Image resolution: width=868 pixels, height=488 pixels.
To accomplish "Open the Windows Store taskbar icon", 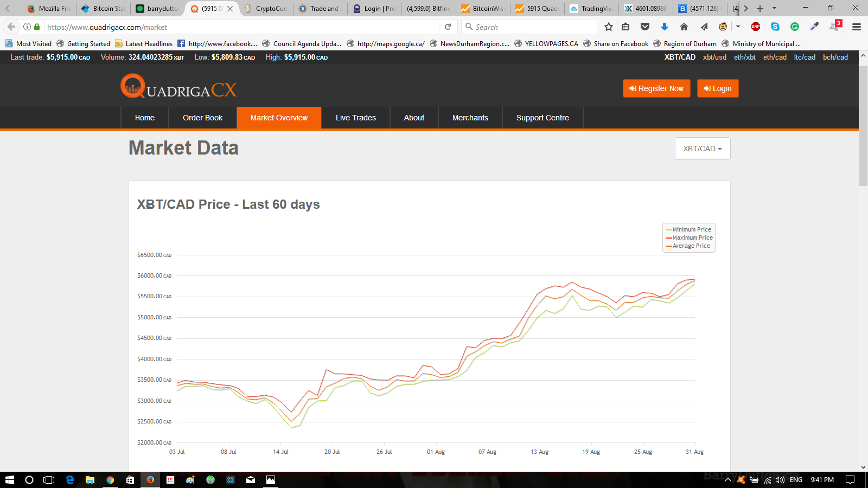I will (x=130, y=479).
